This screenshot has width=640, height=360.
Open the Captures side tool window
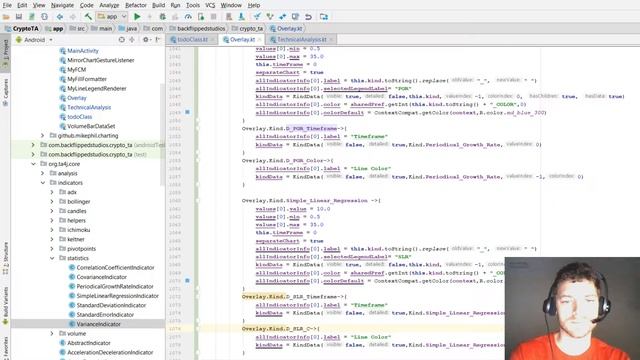5,93
